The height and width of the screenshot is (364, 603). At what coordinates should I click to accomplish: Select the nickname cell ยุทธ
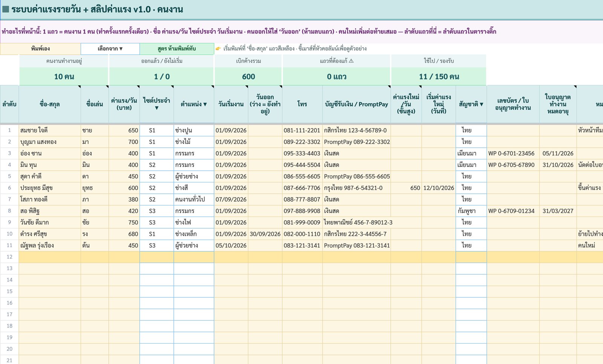click(95, 188)
